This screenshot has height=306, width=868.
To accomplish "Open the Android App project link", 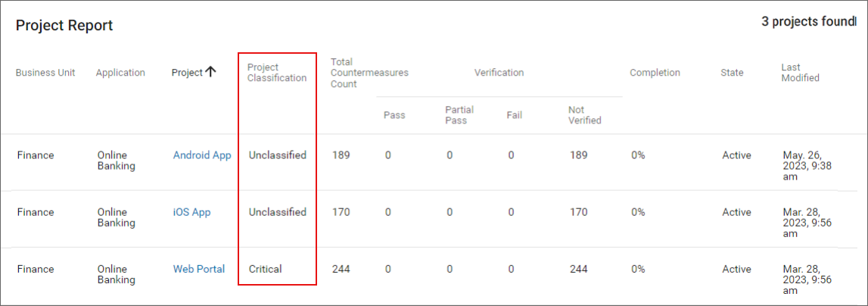I will click(202, 155).
